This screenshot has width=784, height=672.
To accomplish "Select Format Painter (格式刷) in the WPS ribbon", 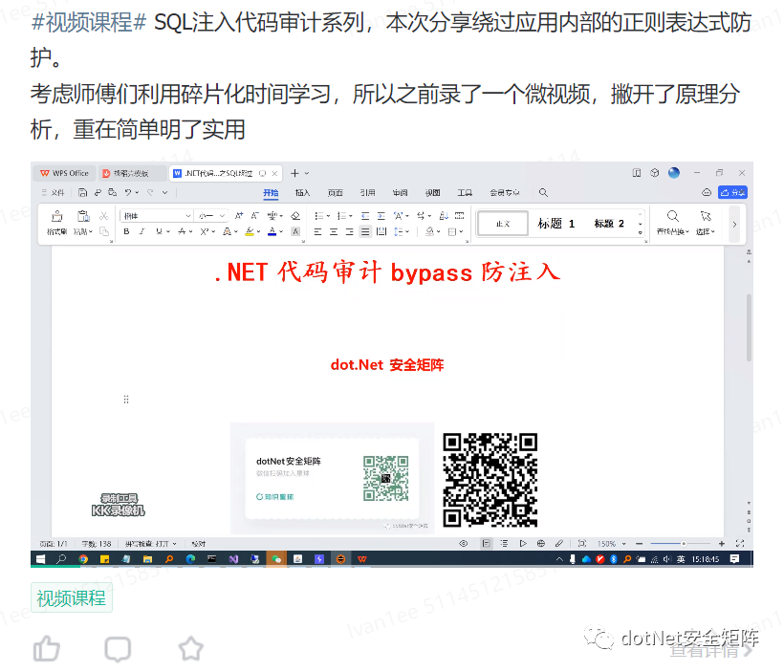I will click(57, 223).
